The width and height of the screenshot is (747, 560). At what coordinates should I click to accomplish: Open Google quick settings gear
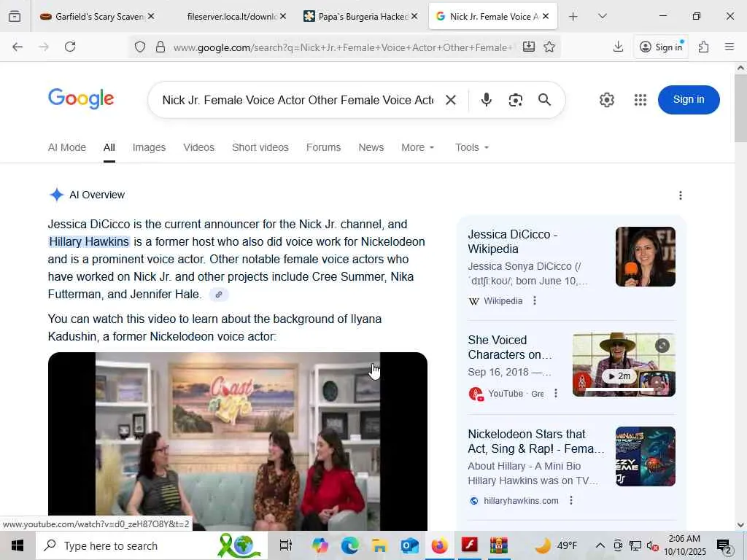(606, 100)
